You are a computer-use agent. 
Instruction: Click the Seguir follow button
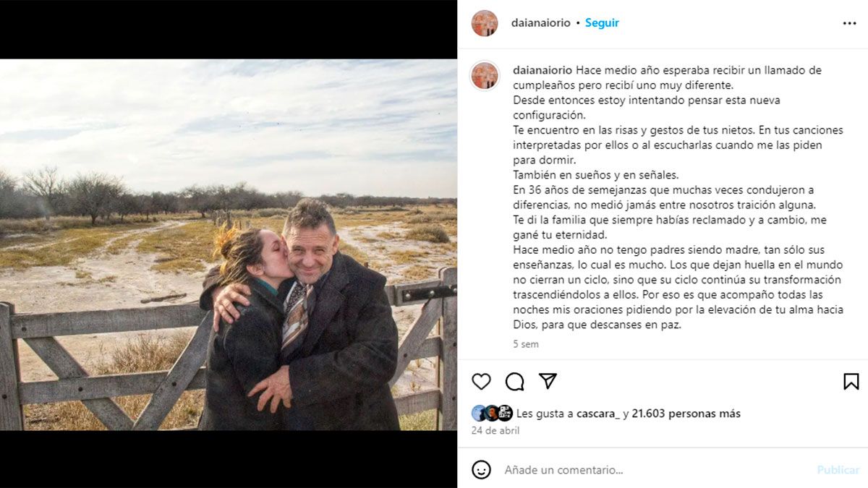(602, 23)
